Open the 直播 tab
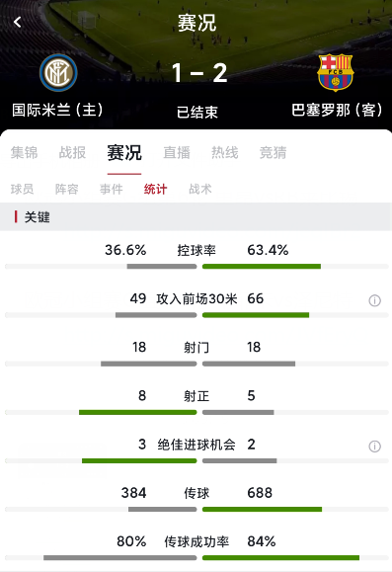The width and height of the screenshot is (392, 572). pos(177,152)
